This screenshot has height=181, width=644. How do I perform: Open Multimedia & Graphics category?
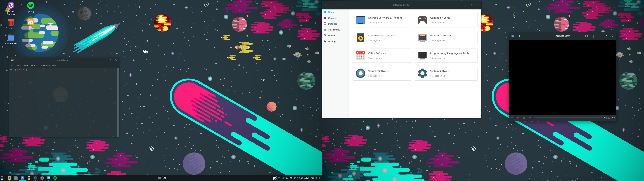[382, 38]
